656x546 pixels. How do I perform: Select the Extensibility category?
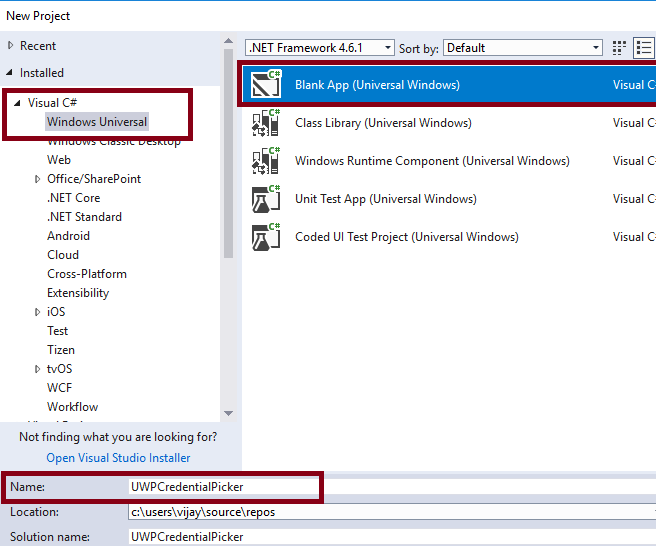click(x=78, y=293)
